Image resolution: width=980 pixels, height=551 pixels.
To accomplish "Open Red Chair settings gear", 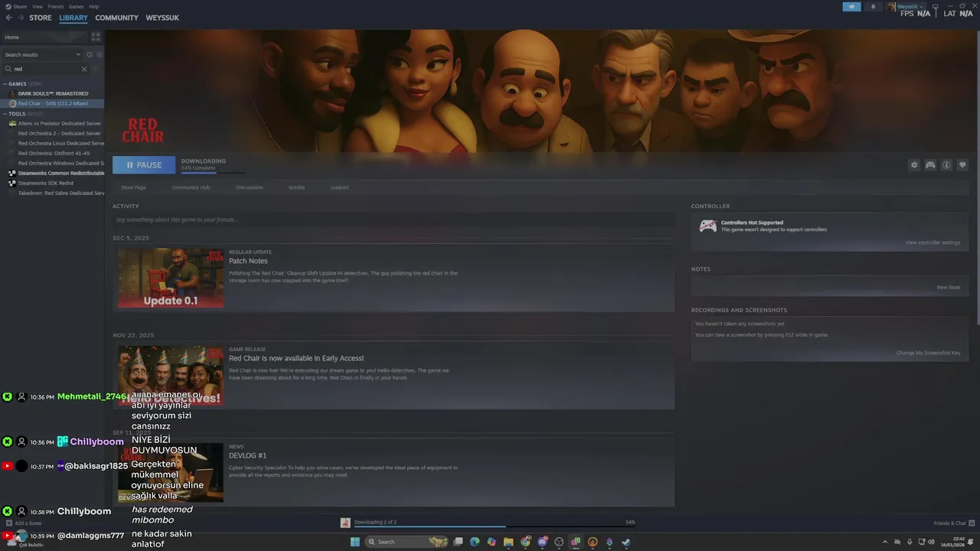I will point(913,165).
